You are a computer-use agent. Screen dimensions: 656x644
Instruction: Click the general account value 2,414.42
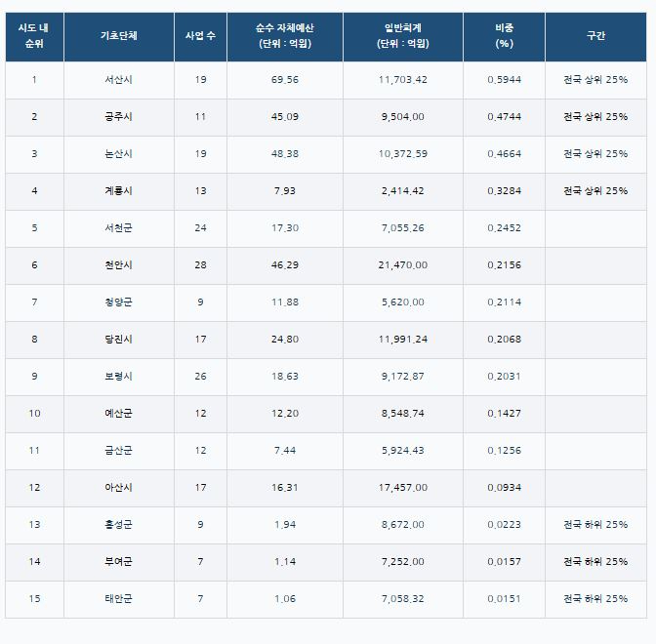(x=403, y=191)
